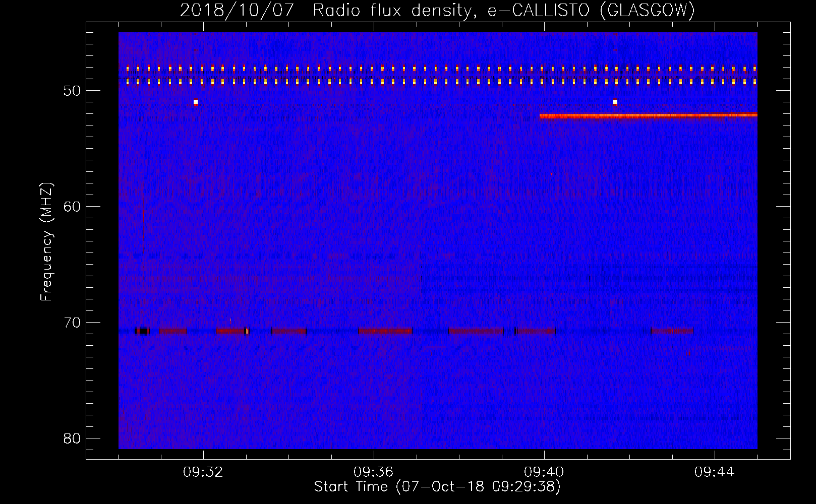Viewport: 816px width, 504px height.
Task: Click the plot title mentioning e-CALLISTO (GLASGOW)
Action: pyautogui.click(x=437, y=10)
